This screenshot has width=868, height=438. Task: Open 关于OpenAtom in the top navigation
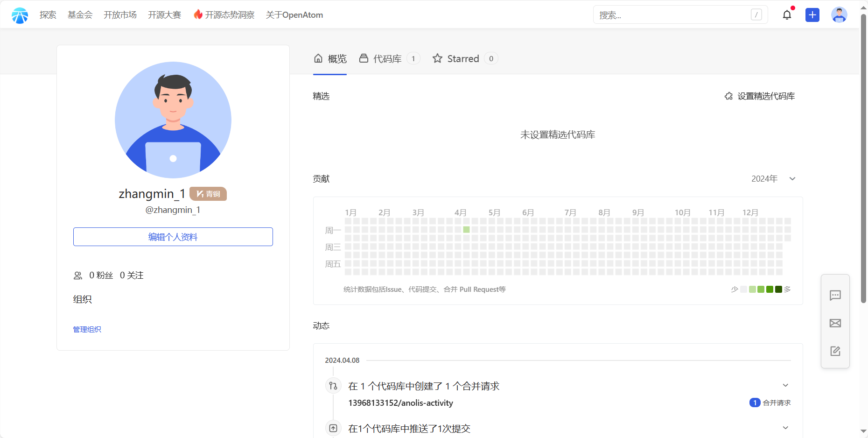[294, 15]
